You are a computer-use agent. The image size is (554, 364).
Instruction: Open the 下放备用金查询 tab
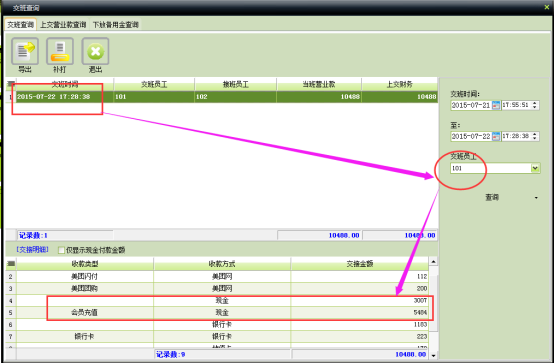pyautogui.click(x=116, y=25)
